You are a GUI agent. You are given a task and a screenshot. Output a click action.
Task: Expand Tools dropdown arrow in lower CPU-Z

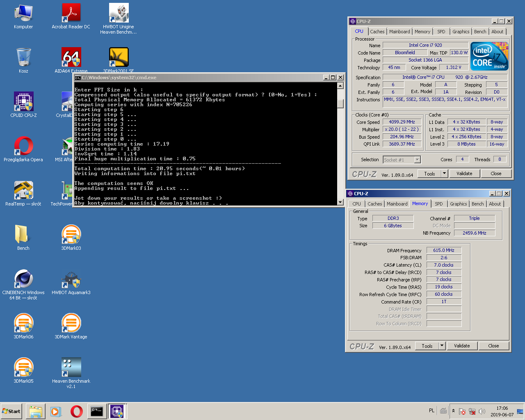click(x=441, y=346)
